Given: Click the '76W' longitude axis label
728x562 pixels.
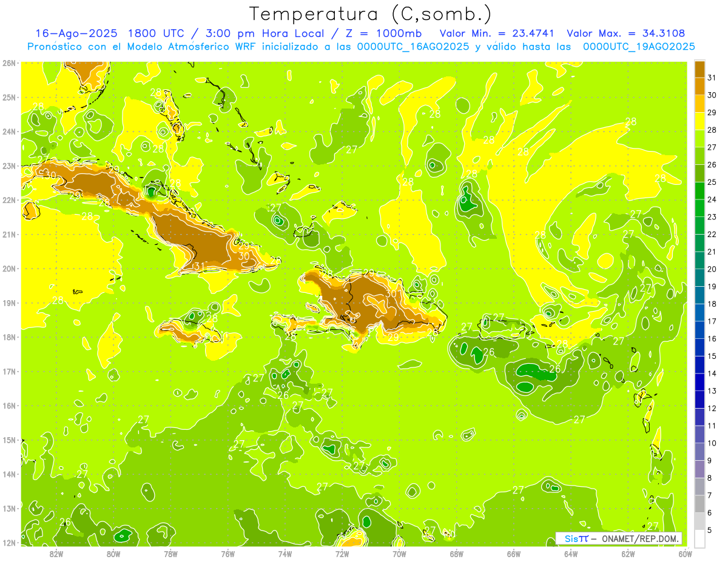Looking at the screenshot, I should [x=227, y=554].
